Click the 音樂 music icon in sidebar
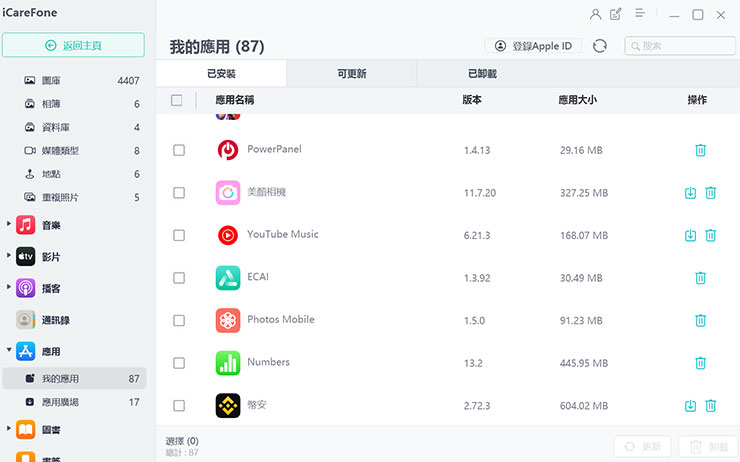The height and width of the screenshot is (462, 740). [x=25, y=225]
